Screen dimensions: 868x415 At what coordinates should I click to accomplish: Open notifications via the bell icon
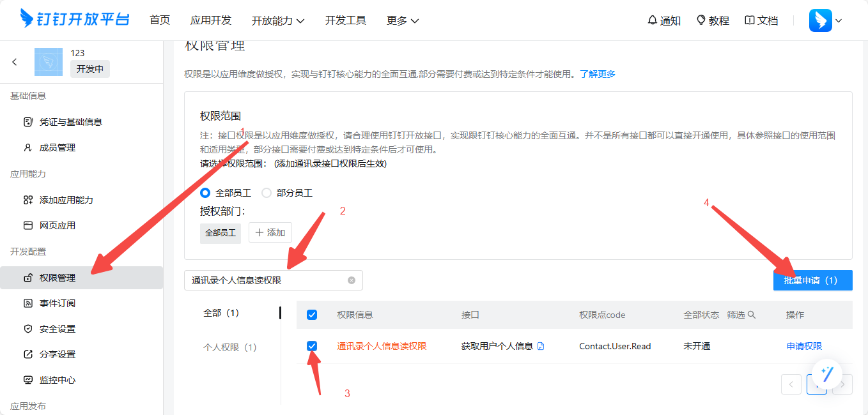click(653, 20)
